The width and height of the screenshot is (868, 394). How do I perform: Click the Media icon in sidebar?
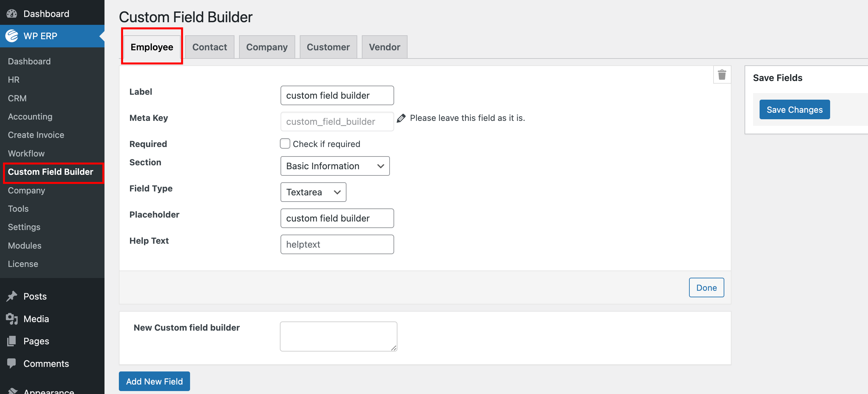tap(12, 319)
